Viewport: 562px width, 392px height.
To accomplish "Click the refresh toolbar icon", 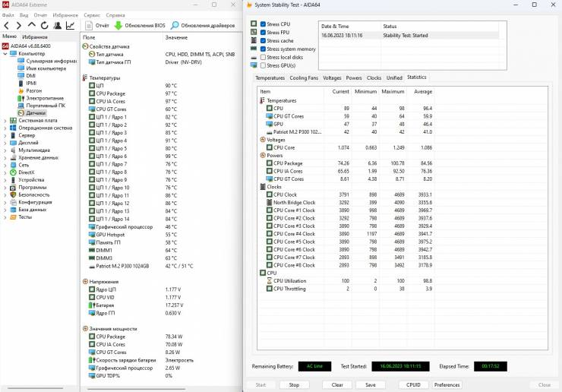I will point(45,26).
